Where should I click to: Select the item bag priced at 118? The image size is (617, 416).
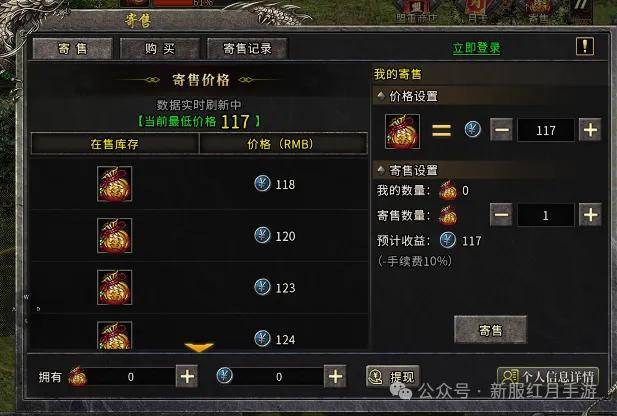click(115, 184)
